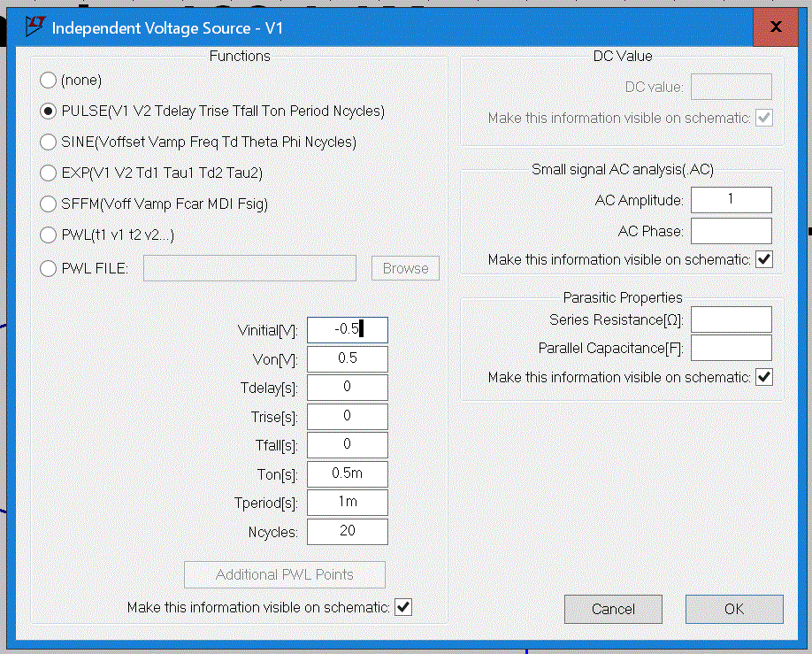Click the LTspice icon in title bar

[34, 27]
